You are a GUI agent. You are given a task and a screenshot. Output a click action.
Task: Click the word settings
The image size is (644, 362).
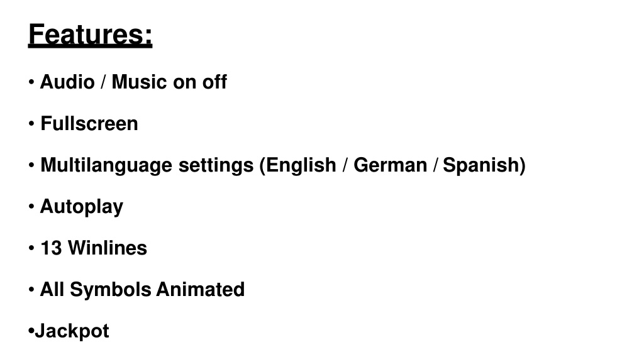click(x=216, y=166)
